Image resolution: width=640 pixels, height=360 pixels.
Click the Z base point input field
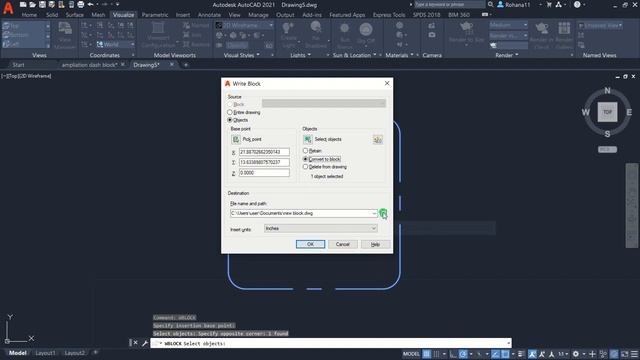(x=264, y=173)
